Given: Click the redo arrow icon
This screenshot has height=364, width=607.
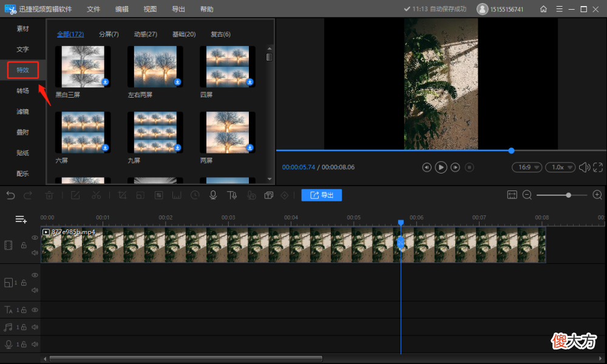Looking at the screenshot, I should click(28, 195).
